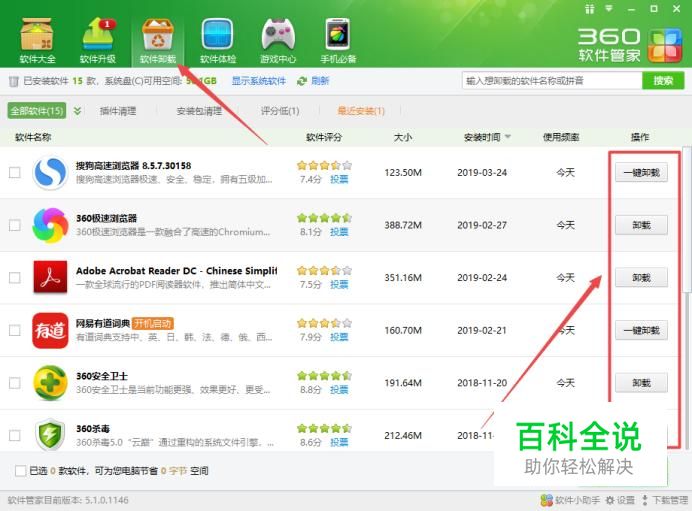Open the 软件体检 checkup icon
The image size is (692, 511).
point(218,41)
